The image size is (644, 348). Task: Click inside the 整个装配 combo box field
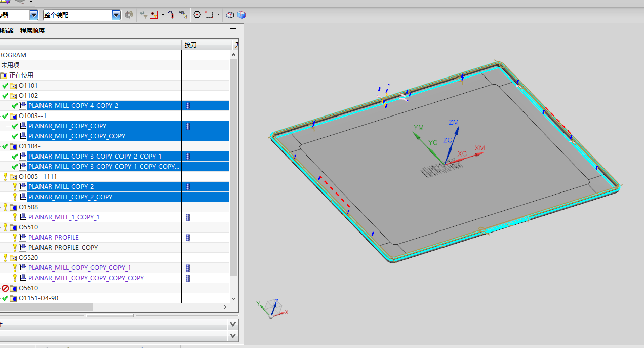[x=77, y=15]
